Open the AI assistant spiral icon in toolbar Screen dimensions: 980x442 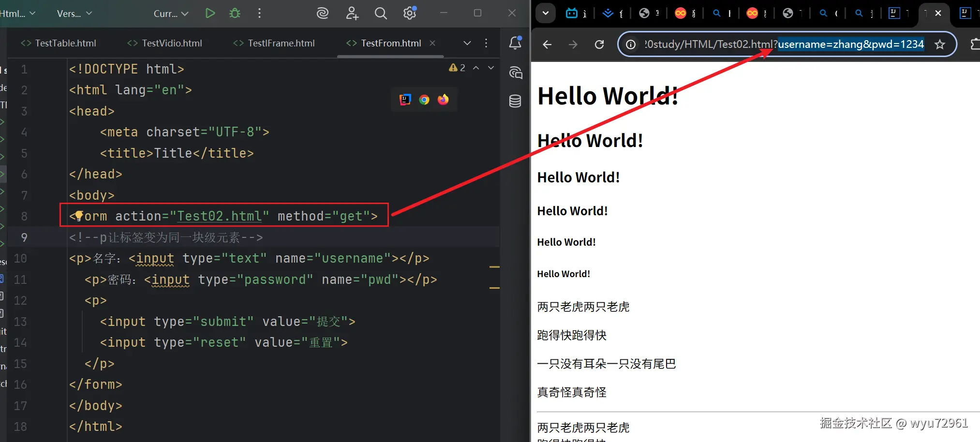pos(322,14)
